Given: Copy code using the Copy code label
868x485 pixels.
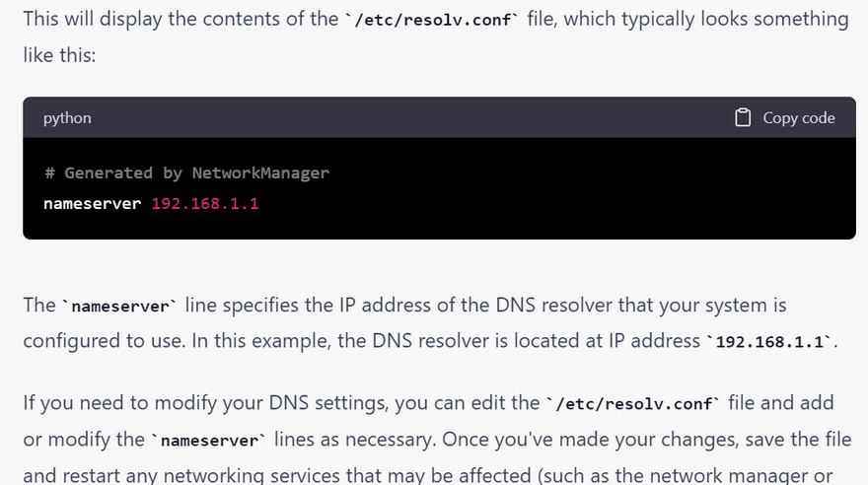Looking at the screenshot, I should 799,117.
